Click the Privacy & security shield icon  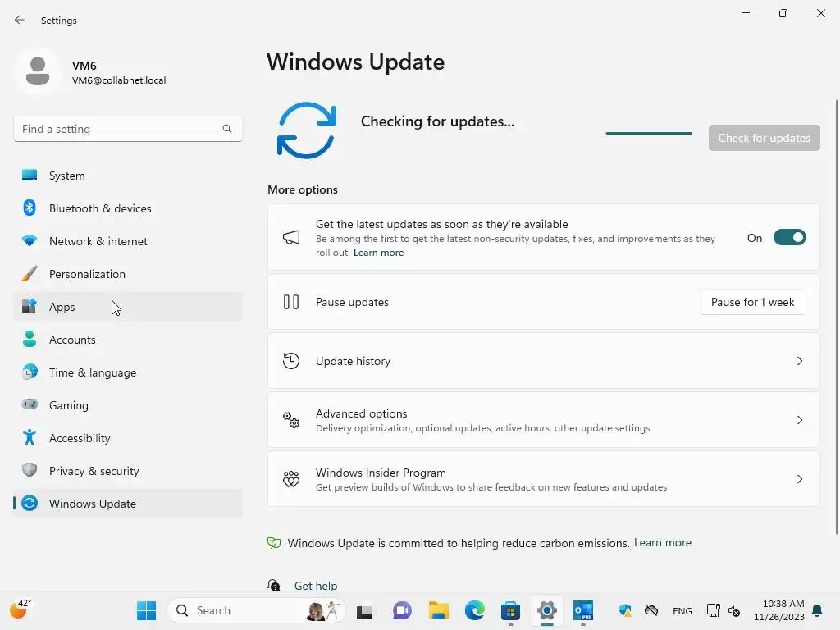[30, 470]
